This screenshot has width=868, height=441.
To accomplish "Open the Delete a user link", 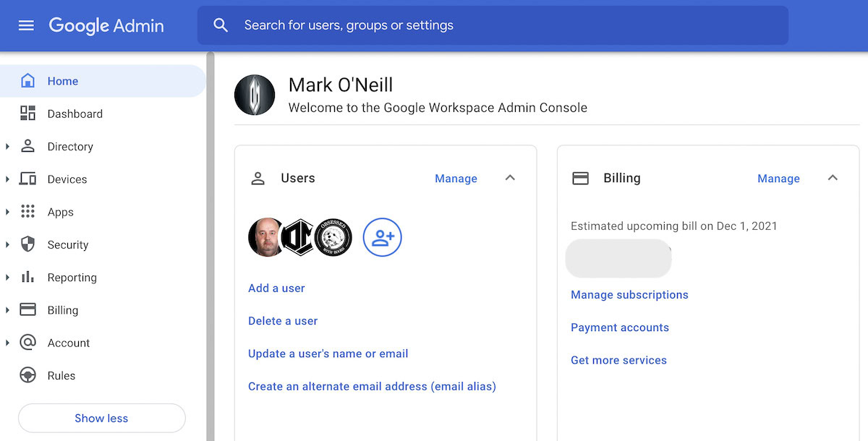I will pos(283,321).
